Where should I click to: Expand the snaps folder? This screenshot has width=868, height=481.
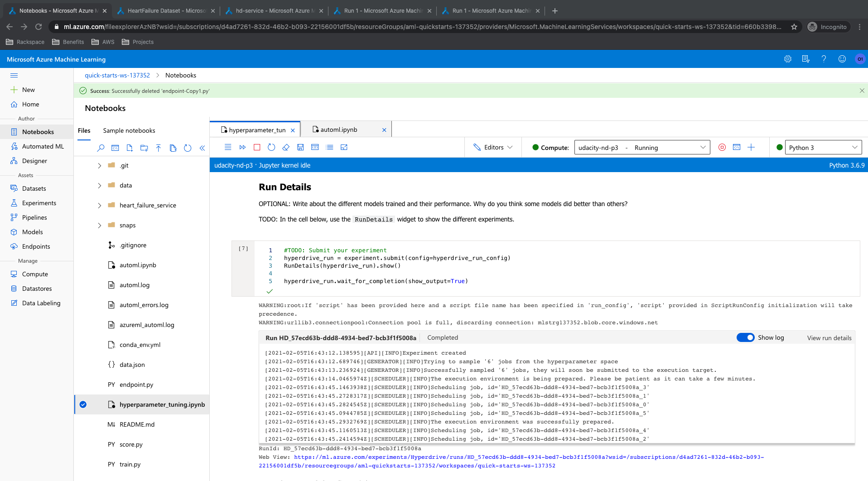99,226
